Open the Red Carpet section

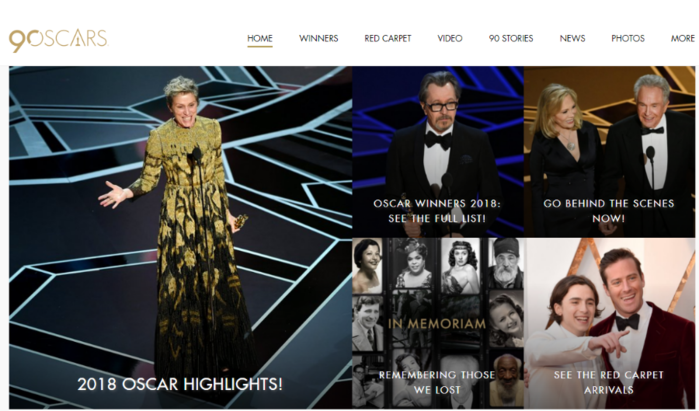coord(387,38)
